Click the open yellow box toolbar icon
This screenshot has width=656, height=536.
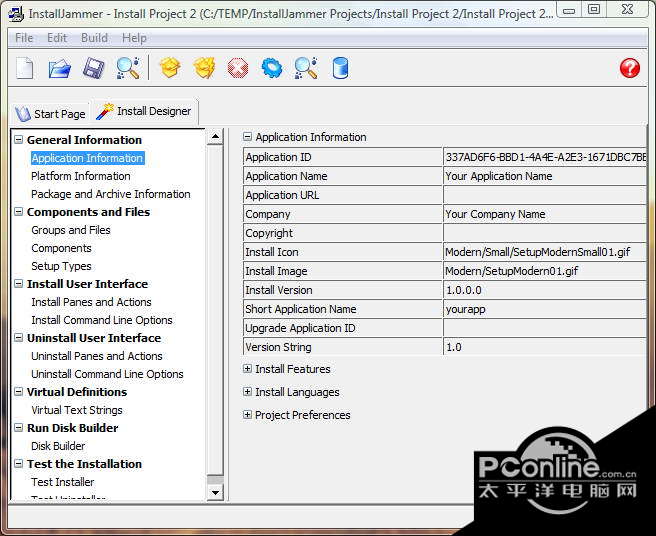[170, 68]
